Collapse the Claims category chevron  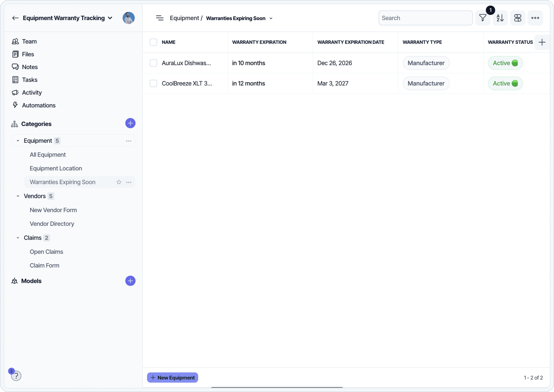point(18,238)
